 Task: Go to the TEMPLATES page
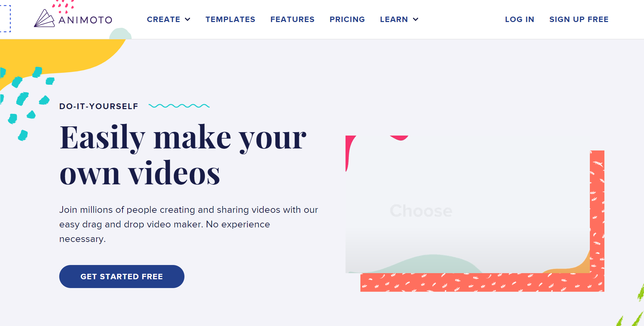230,19
